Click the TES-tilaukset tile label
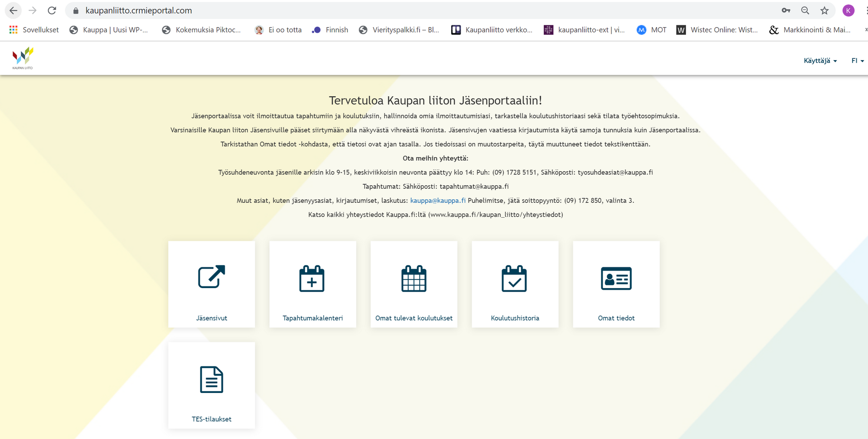868x439 pixels. pyautogui.click(x=212, y=419)
